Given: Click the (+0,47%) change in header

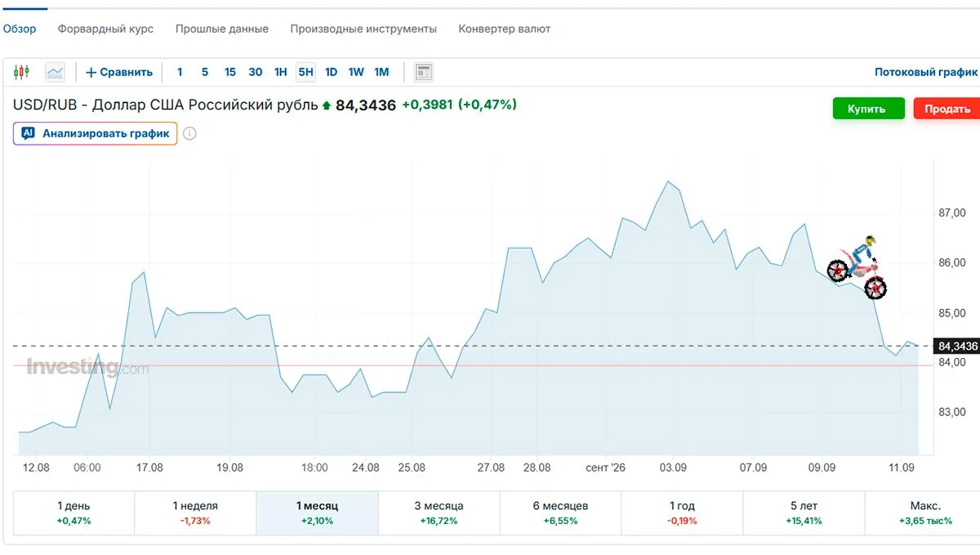Looking at the screenshot, I should (x=488, y=105).
